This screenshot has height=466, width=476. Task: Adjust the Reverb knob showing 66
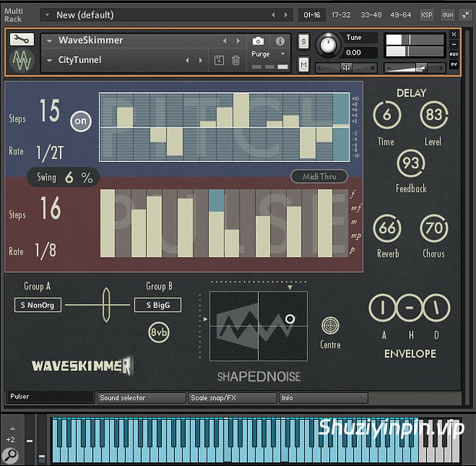(387, 228)
